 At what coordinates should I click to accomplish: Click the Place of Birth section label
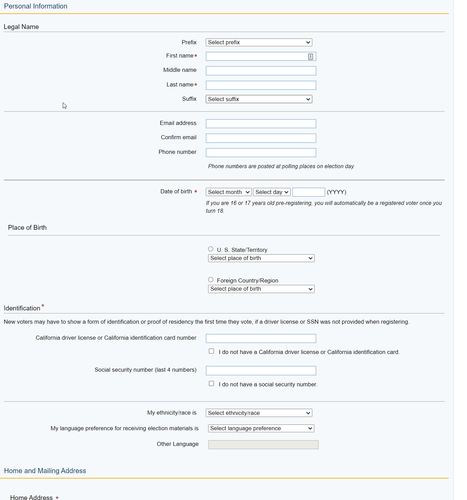point(27,227)
